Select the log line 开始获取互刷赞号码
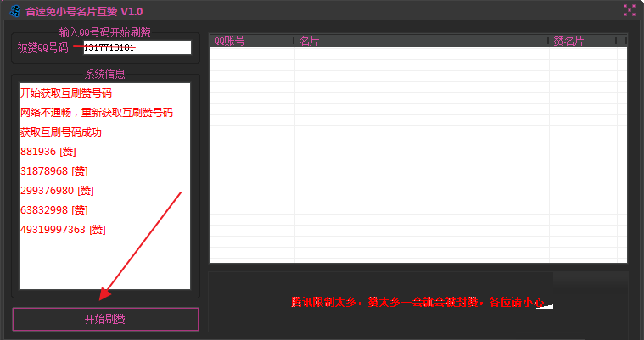The height and width of the screenshot is (340, 644). click(x=66, y=92)
